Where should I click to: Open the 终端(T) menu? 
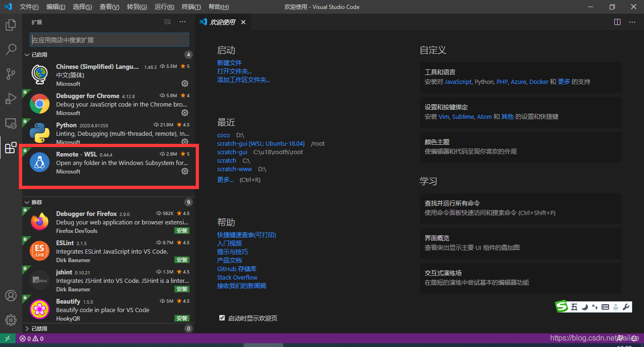(x=191, y=7)
